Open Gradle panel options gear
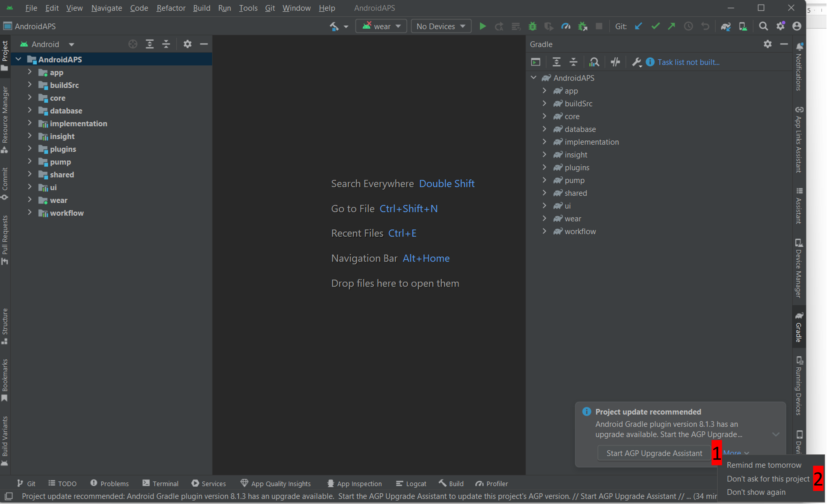Viewport: 836px width, 504px height. pos(768,44)
